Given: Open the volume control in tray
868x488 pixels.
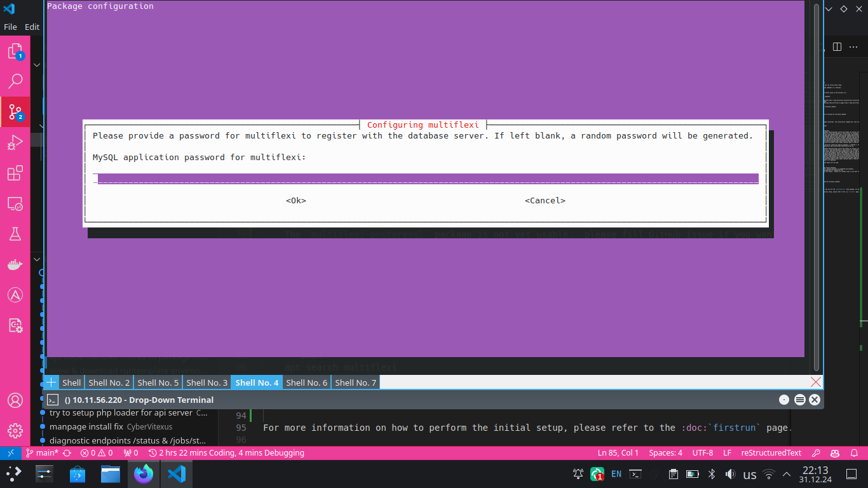Looking at the screenshot, I should click(x=730, y=474).
